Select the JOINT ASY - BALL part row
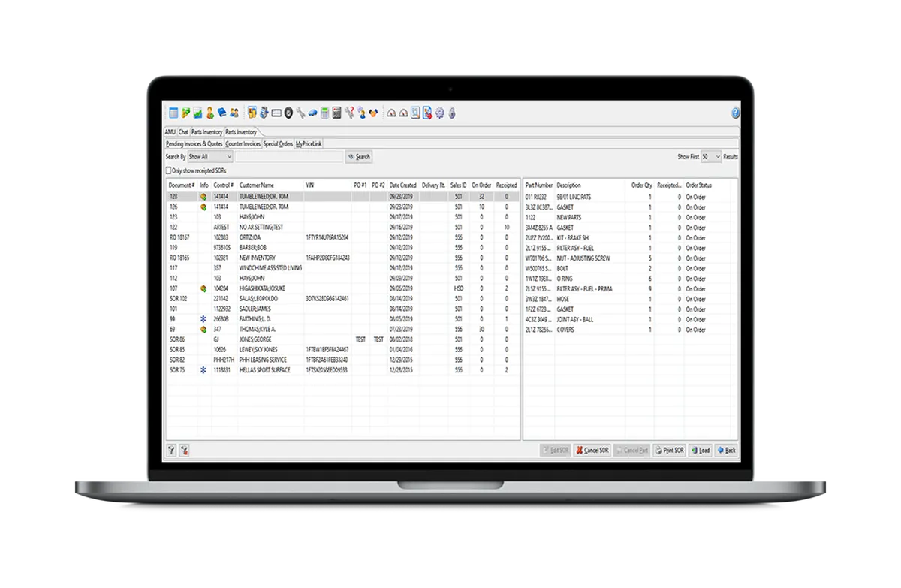Image resolution: width=901 pixels, height=588 pixels. pyautogui.click(x=630, y=319)
